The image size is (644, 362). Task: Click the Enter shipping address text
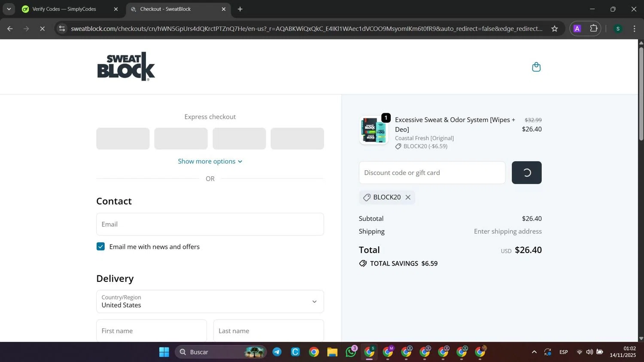point(508,231)
